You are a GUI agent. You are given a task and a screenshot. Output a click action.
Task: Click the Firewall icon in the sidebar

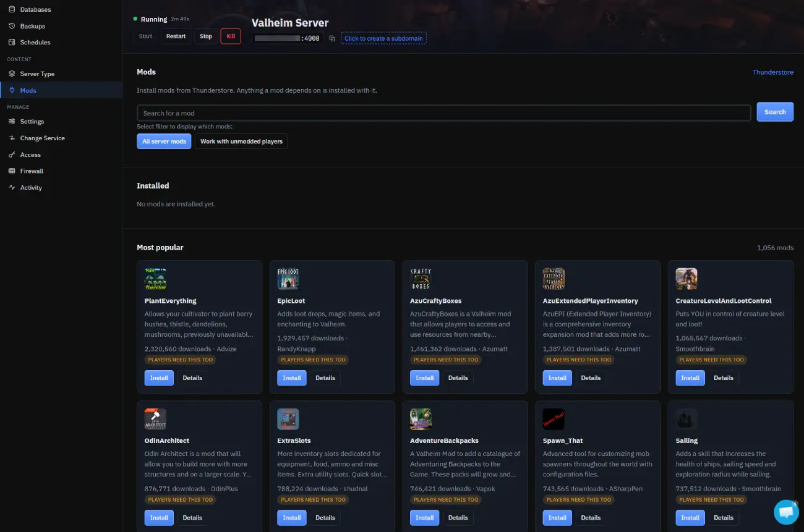pos(12,171)
